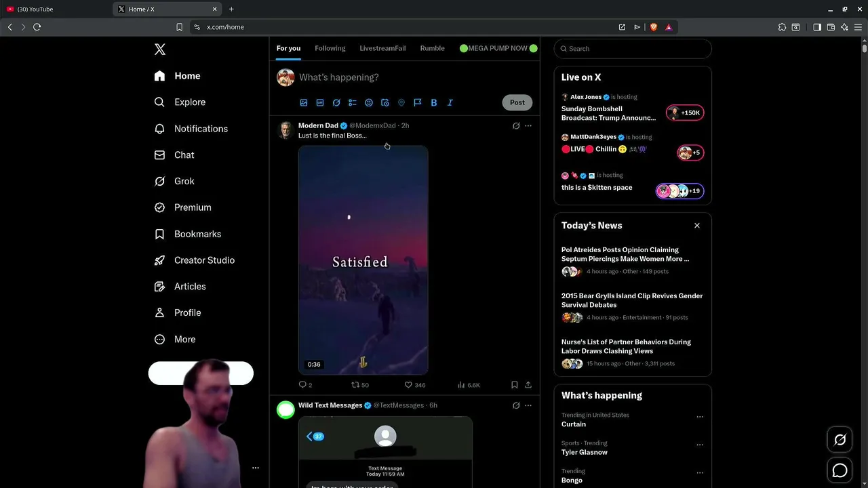Open Nurse's List of Partner Behaviors news
The height and width of the screenshot is (488, 868).
pyautogui.click(x=633, y=353)
